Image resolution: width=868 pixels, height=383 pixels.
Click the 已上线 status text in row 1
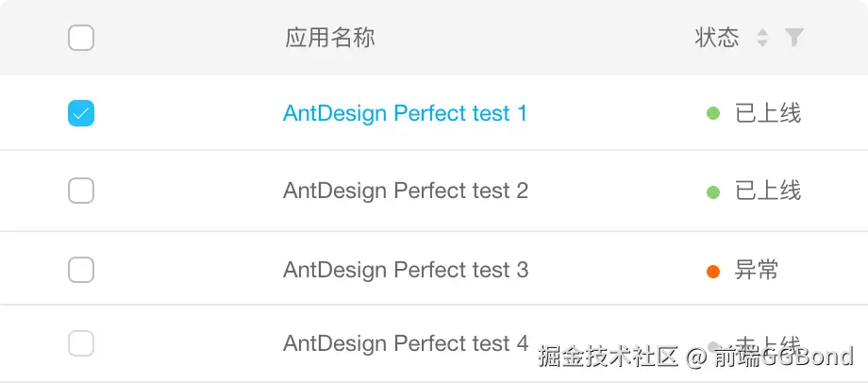click(x=768, y=114)
